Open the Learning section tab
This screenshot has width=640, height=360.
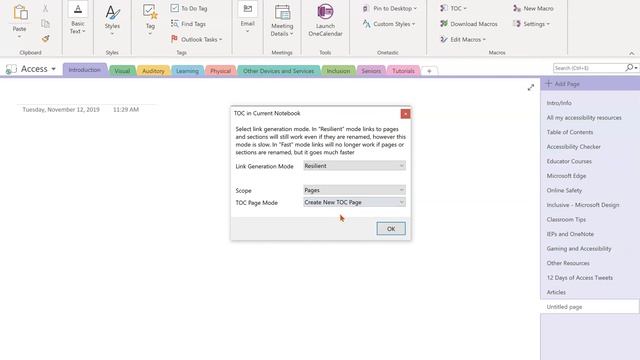(187, 71)
